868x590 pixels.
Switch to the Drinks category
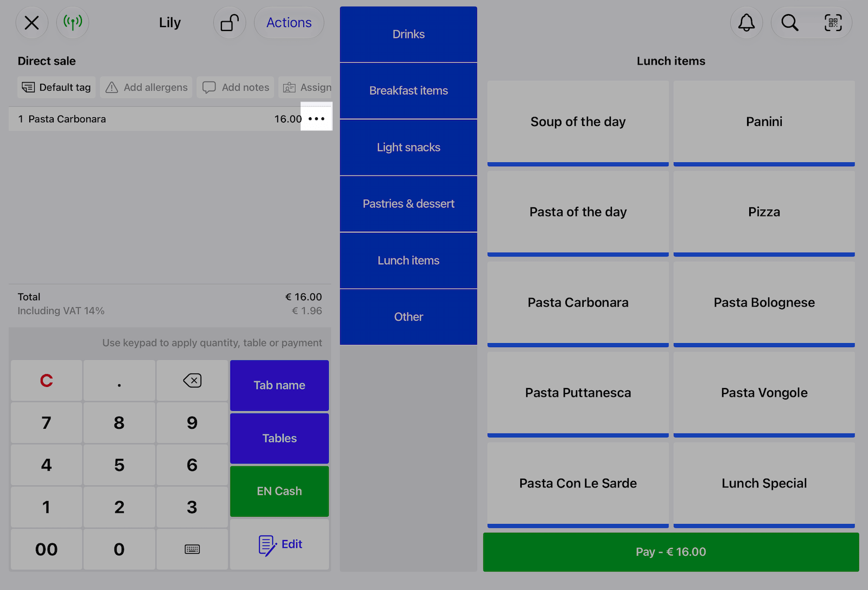click(409, 34)
